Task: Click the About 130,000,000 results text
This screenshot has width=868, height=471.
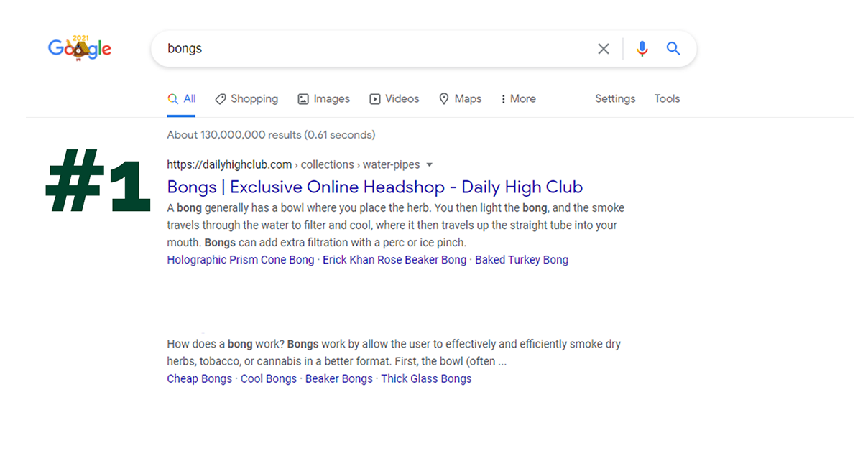Action: coord(271,135)
